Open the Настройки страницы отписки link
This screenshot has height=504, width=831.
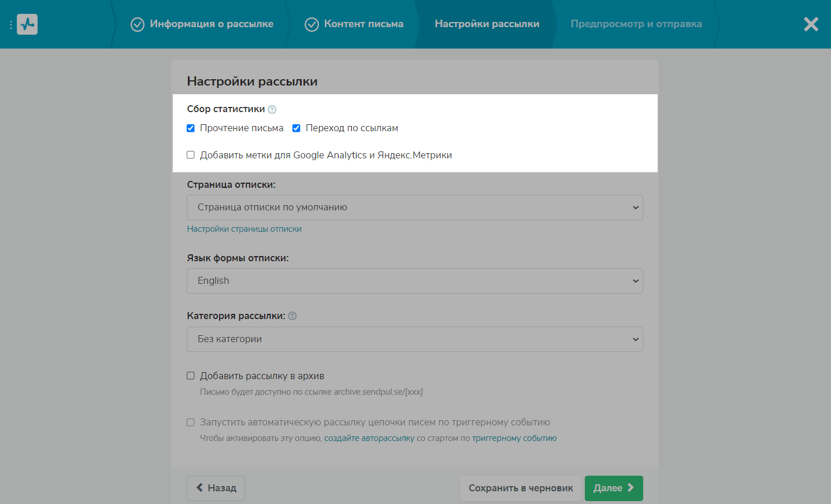(x=244, y=229)
